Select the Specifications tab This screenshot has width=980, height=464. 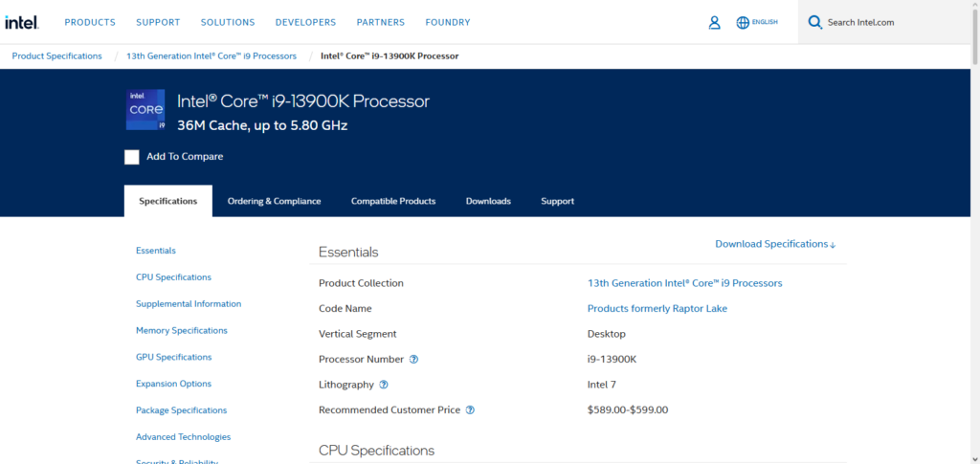click(168, 201)
